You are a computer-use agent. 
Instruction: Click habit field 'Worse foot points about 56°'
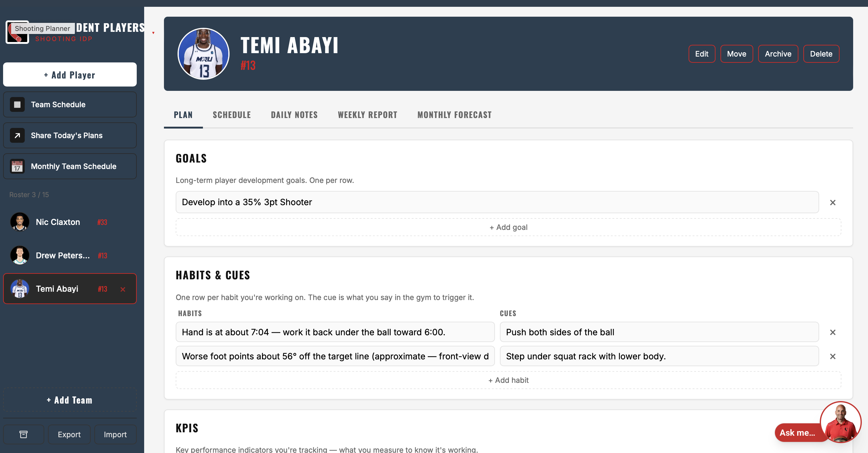click(x=335, y=356)
